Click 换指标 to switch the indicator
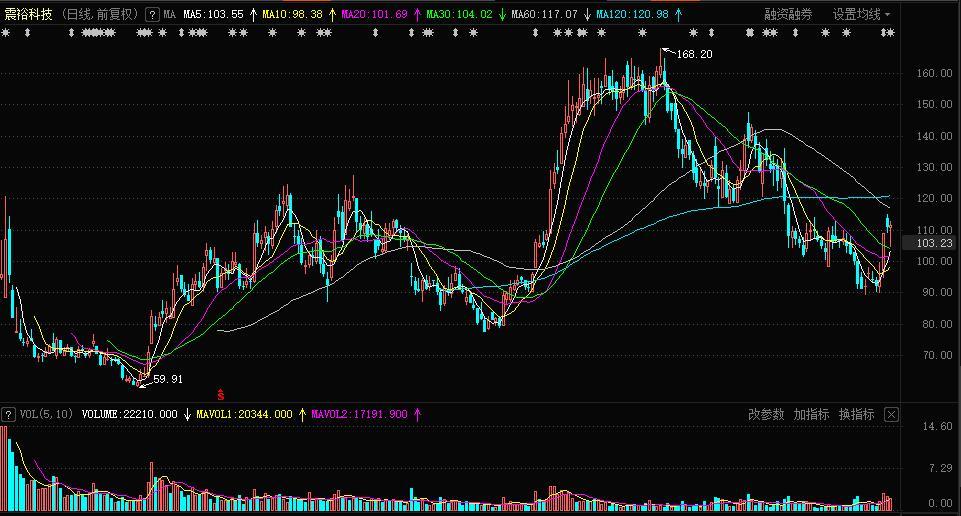961x516 pixels. [x=856, y=414]
